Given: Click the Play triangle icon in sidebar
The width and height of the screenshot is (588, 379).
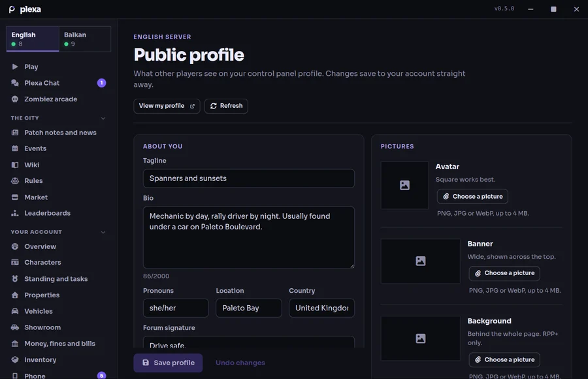Looking at the screenshot, I should tap(15, 67).
